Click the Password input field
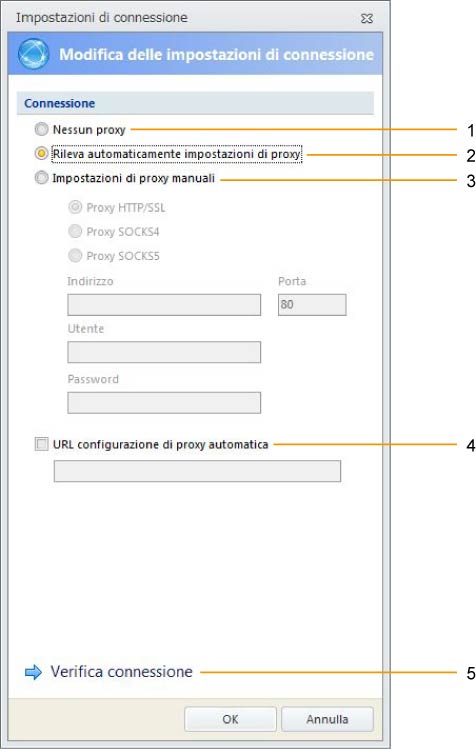Viewport: 476px width, 749px height. tap(164, 403)
